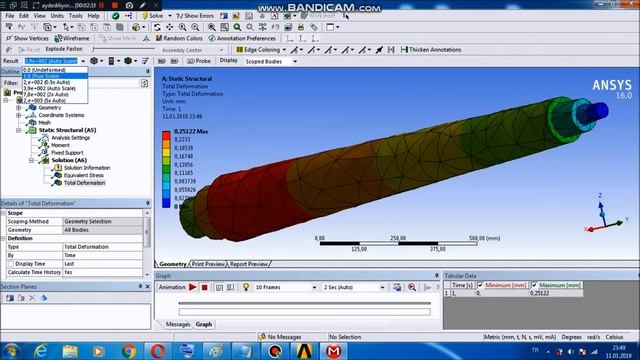The height and width of the screenshot is (360, 640).
Task: Click Thicken Annotations
Action: [x=431, y=50]
